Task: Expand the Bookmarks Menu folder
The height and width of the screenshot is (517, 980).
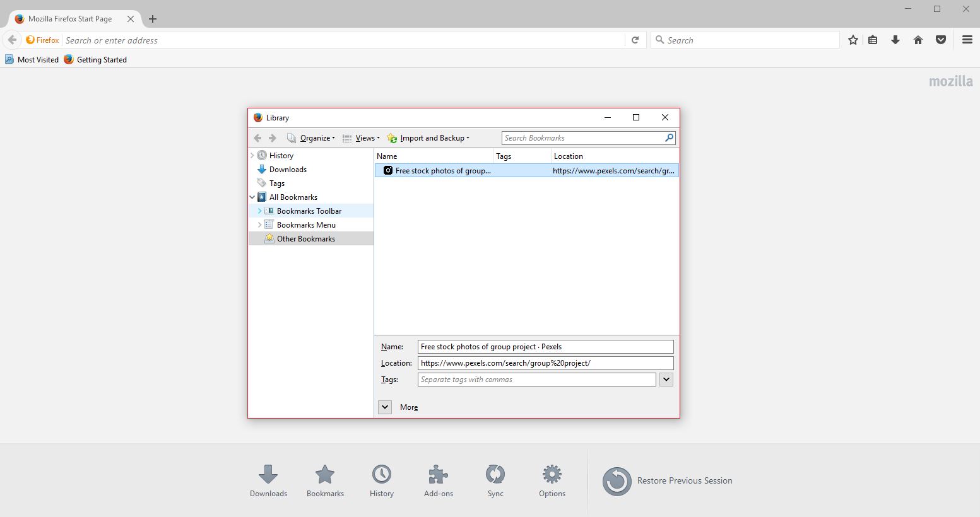Action: [259, 225]
